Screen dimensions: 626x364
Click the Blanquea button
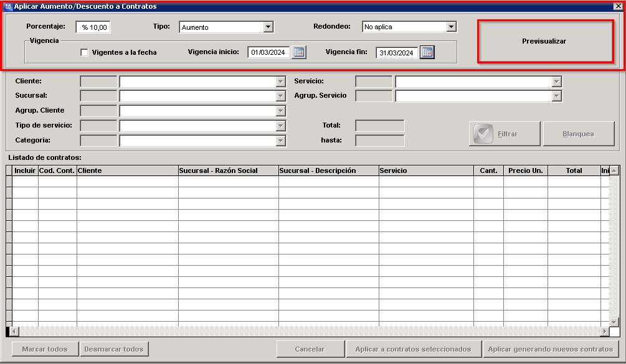pos(579,134)
